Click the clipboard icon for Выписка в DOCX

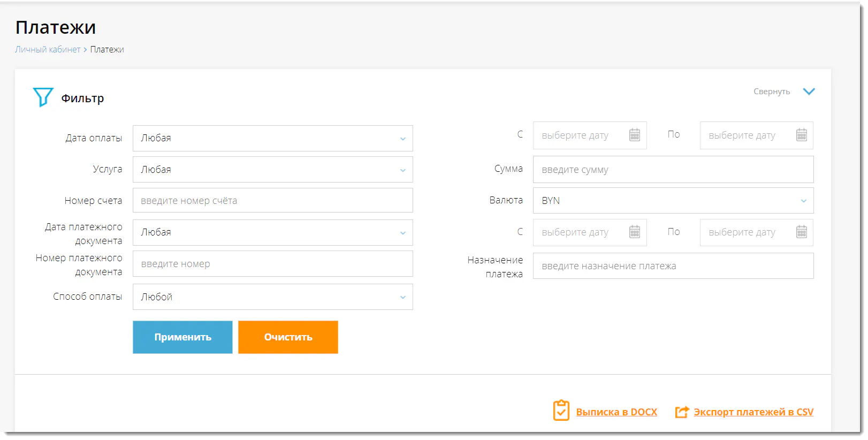tap(561, 411)
